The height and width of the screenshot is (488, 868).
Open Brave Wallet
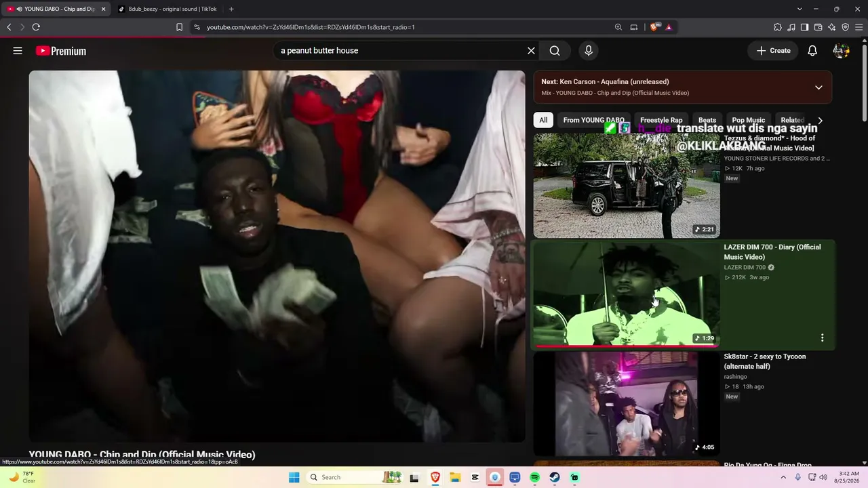pyautogui.click(x=818, y=27)
